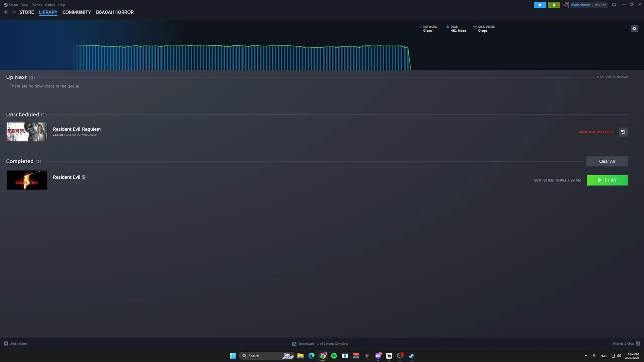Click the Completed heading

(20, 161)
